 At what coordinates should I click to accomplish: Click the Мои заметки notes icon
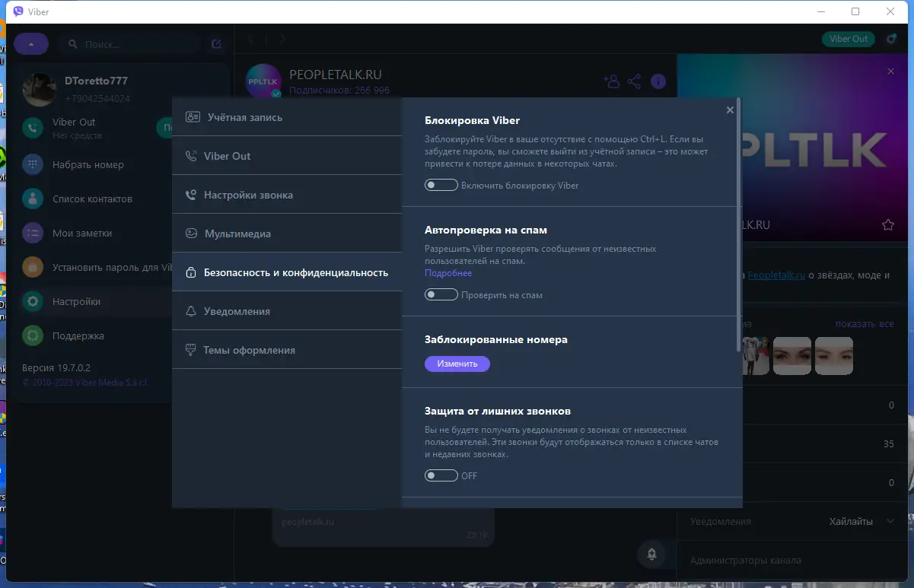tap(33, 233)
